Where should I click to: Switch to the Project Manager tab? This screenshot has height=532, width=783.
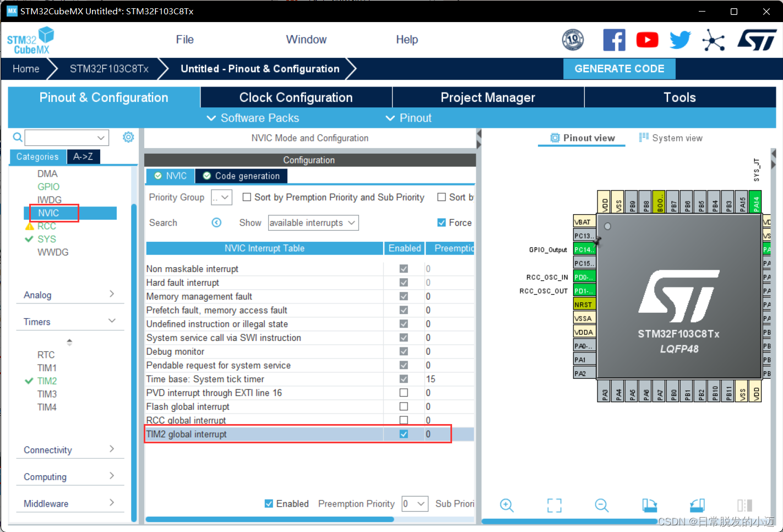click(x=488, y=97)
